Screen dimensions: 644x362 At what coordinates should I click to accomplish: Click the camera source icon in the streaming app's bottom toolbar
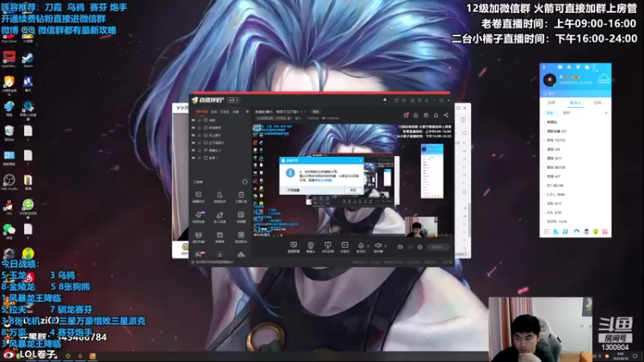(x=311, y=247)
